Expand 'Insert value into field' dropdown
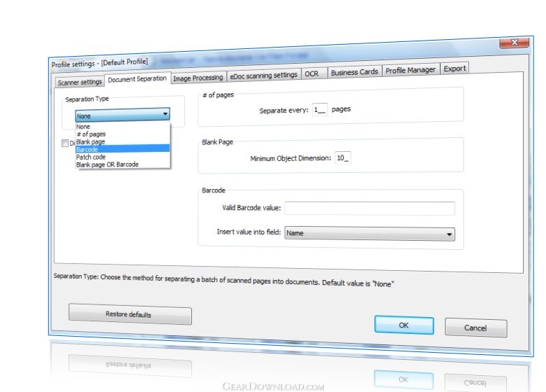546x392 pixels. pos(370,233)
